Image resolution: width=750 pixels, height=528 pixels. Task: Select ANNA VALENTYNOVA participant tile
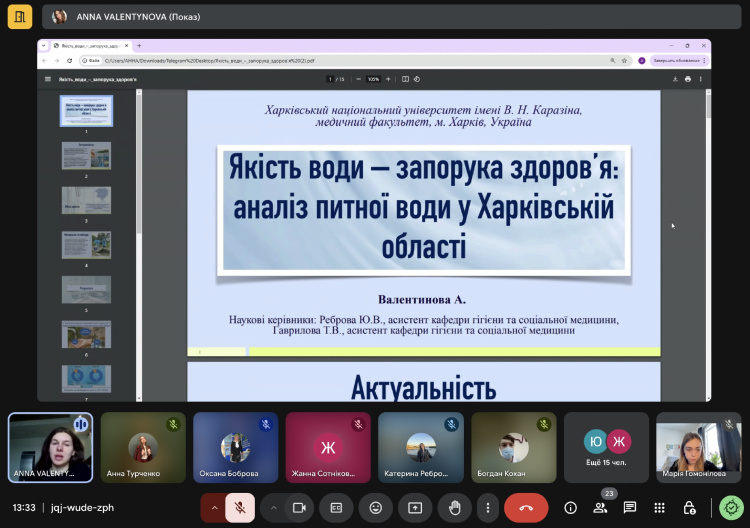click(51, 448)
